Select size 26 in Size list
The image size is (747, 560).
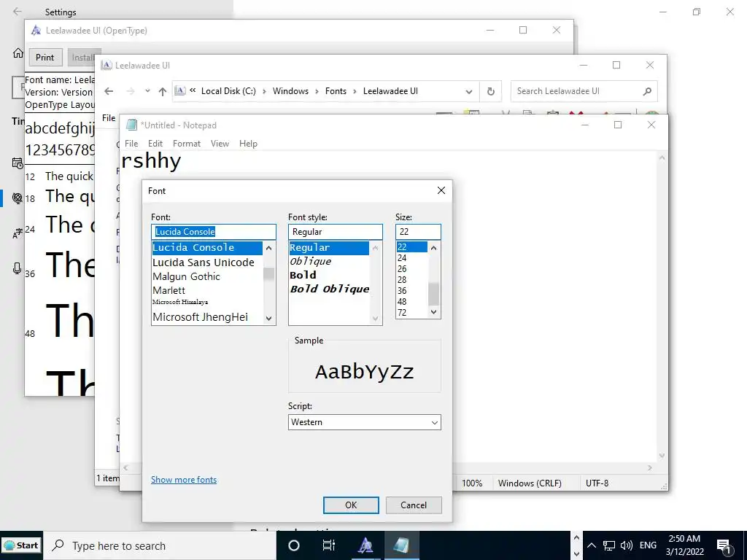(x=402, y=269)
